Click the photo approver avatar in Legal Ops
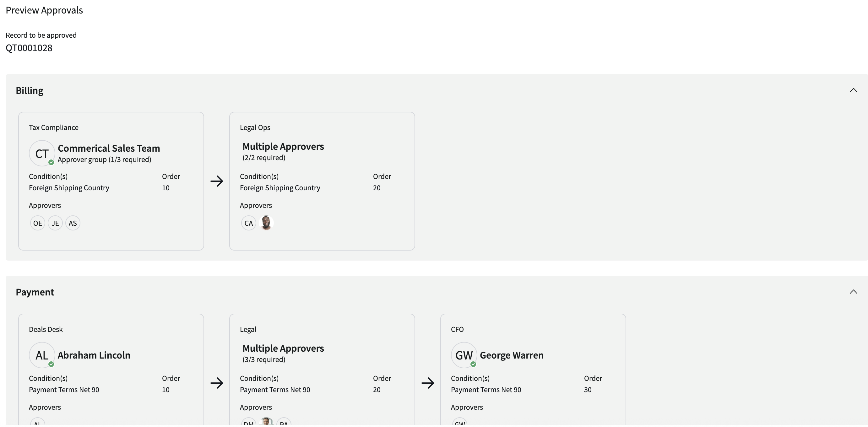The height and width of the screenshot is (427, 868). (266, 223)
